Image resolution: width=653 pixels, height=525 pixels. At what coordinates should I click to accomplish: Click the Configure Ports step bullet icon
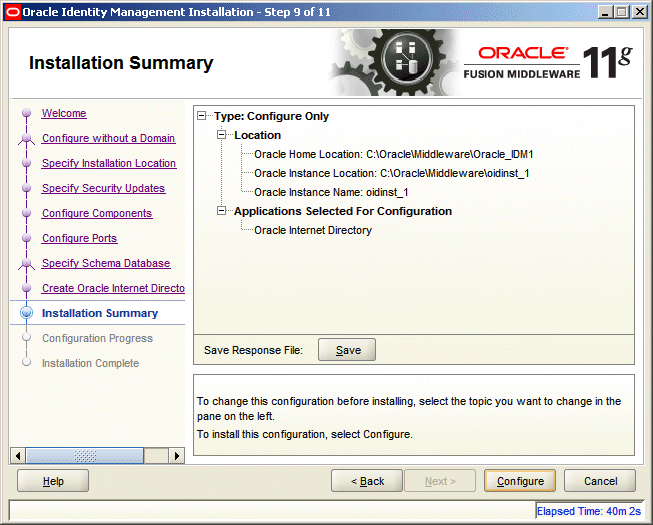click(x=27, y=238)
